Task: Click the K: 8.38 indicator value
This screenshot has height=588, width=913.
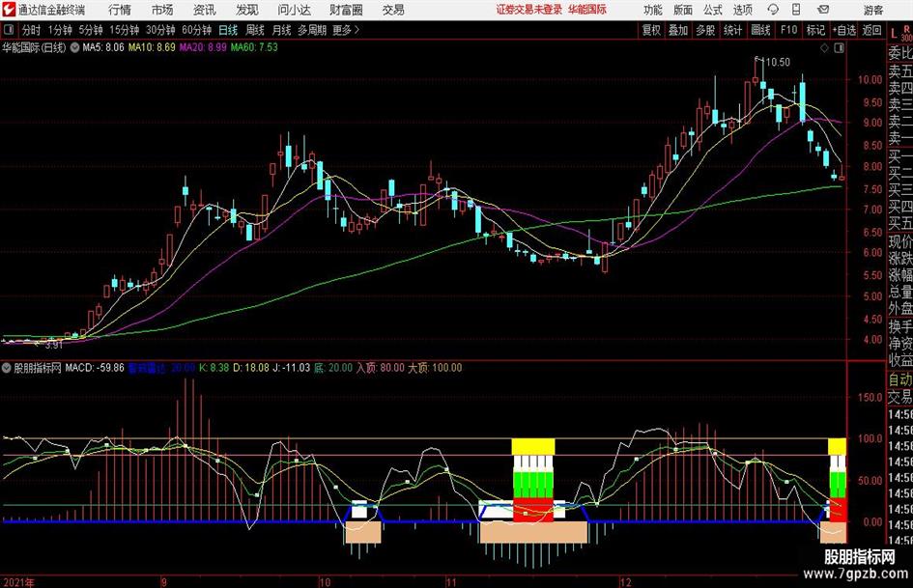Action: point(214,368)
